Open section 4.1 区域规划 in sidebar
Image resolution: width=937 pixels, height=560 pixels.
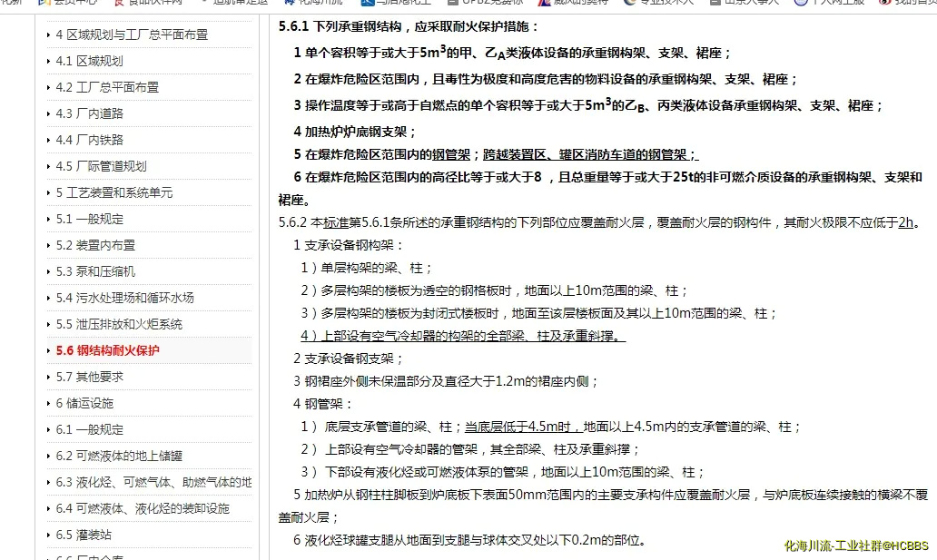click(x=89, y=61)
